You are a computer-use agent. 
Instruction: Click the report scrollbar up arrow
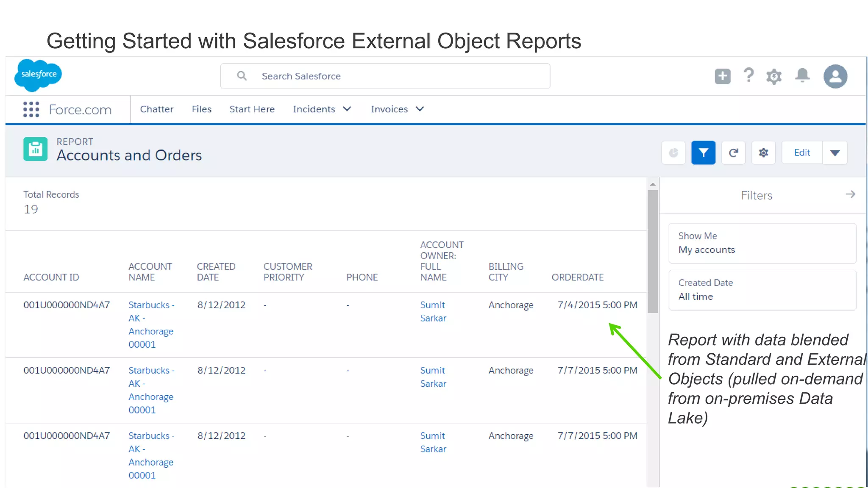[653, 184]
